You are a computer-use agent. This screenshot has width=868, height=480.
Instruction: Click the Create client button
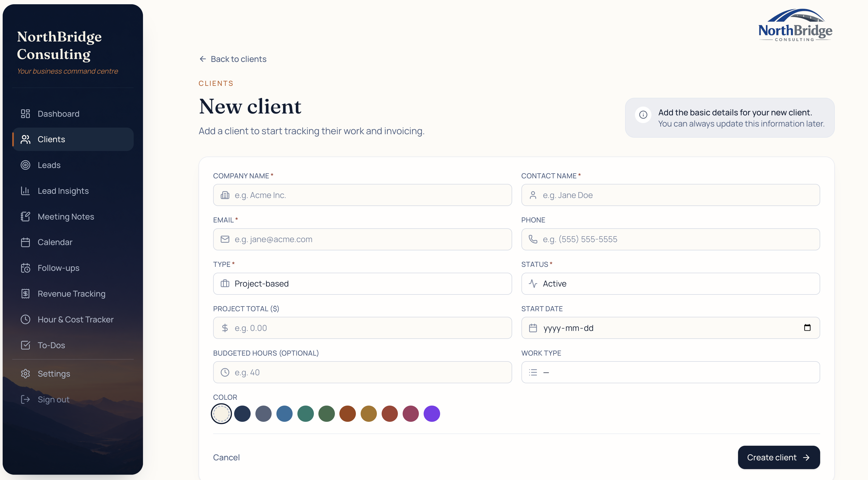point(779,457)
